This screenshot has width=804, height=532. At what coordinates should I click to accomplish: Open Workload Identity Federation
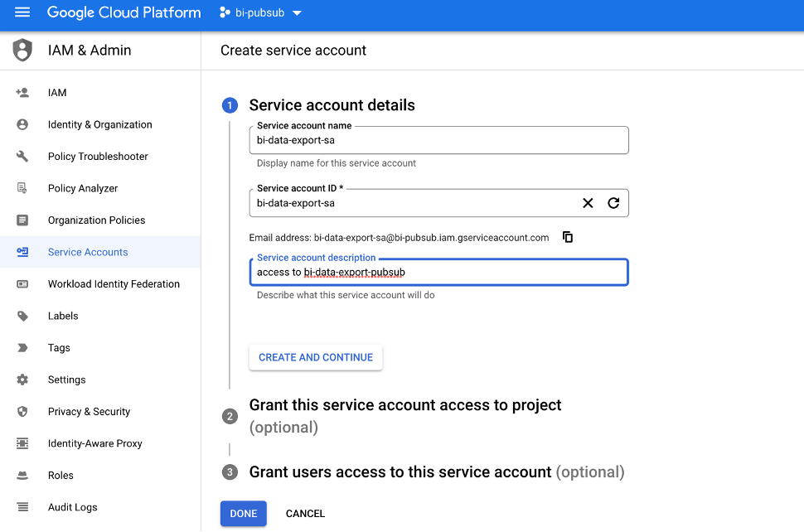[114, 284]
